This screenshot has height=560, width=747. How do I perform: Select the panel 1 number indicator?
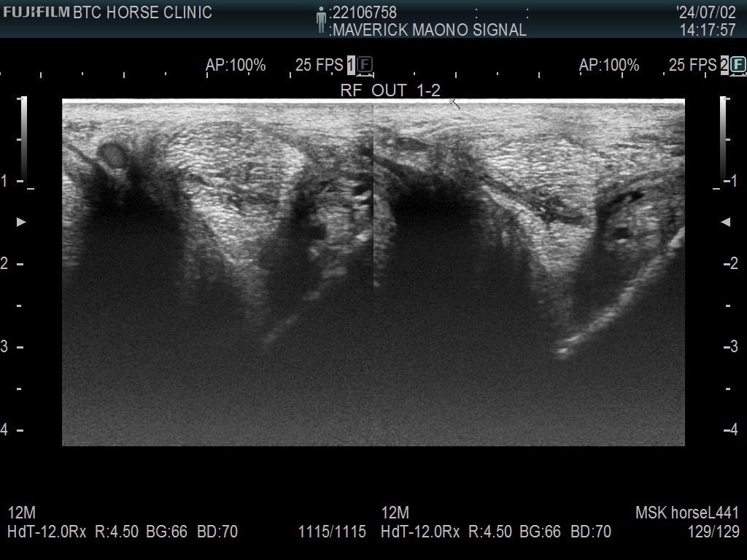click(351, 65)
